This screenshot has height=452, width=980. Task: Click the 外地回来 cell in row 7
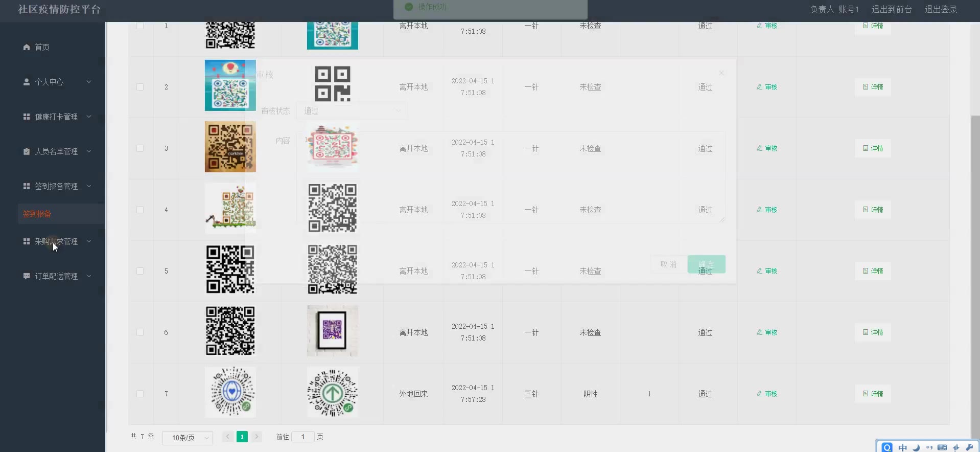click(x=413, y=394)
